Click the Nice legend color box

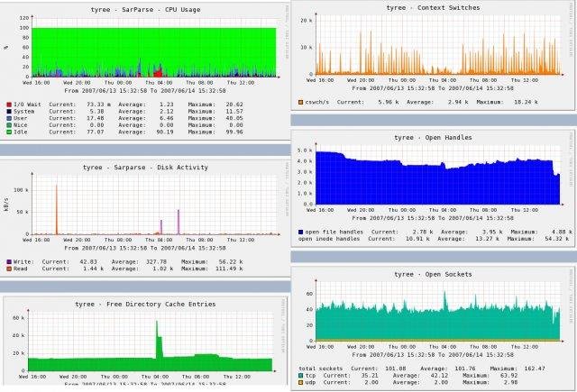(8, 125)
